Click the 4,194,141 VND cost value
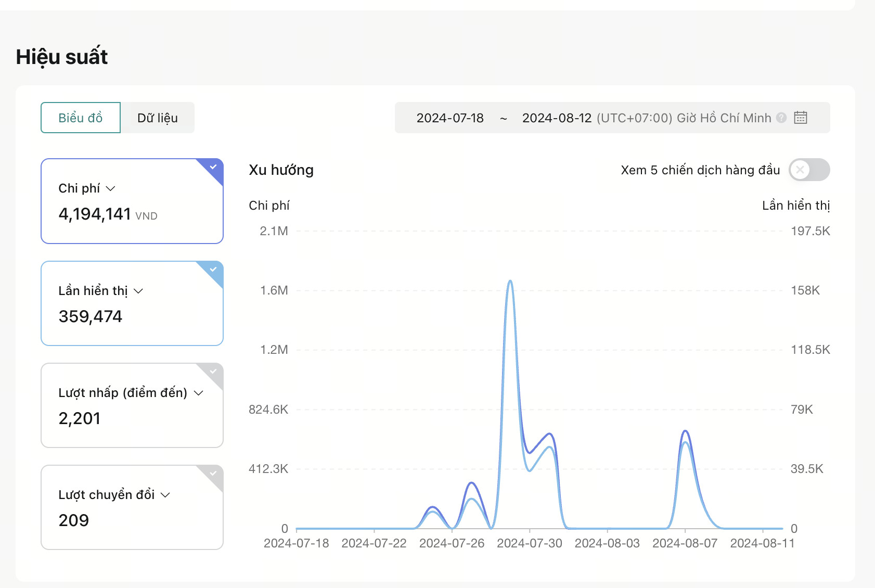 pyautogui.click(x=108, y=214)
